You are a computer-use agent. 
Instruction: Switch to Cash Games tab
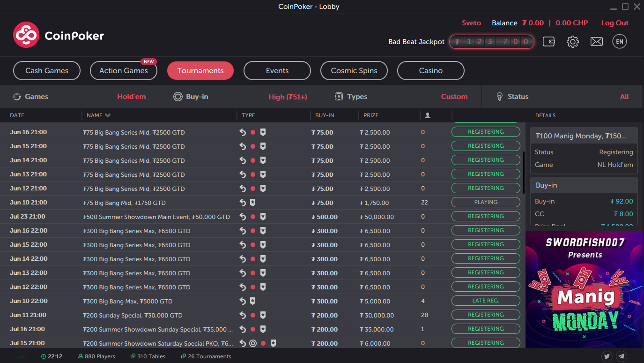pos(47,71)
